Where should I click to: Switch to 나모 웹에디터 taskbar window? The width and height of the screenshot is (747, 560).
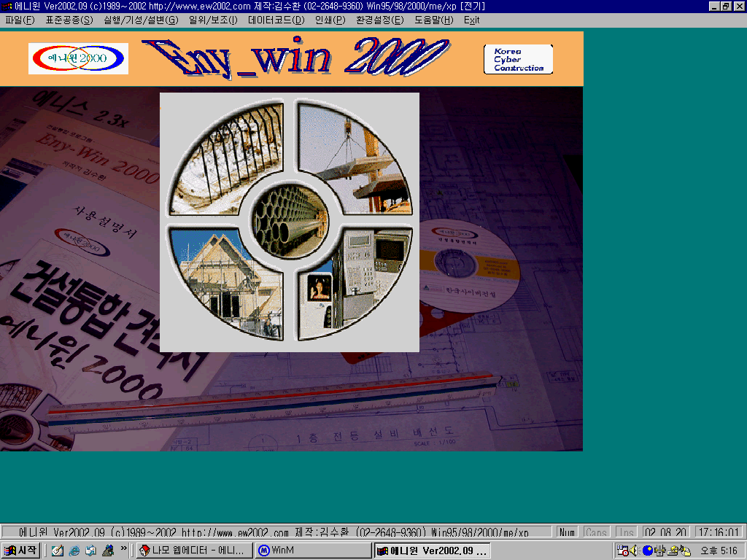194,551
